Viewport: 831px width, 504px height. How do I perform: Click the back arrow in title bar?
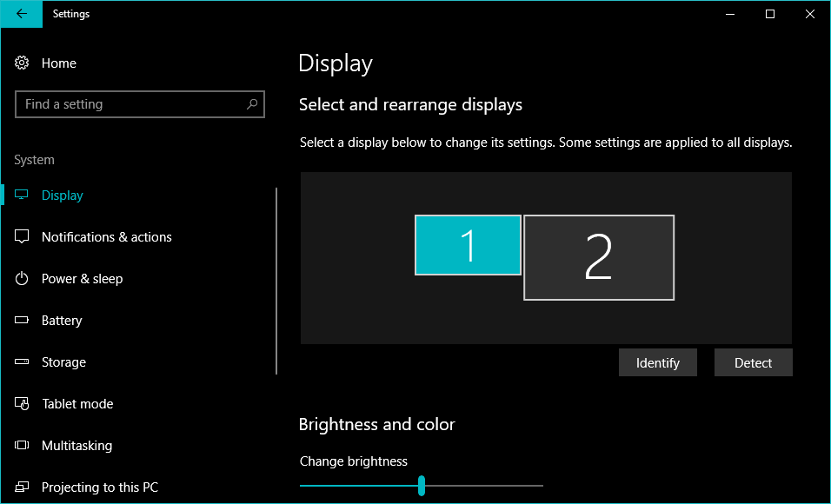pos(21,14)
